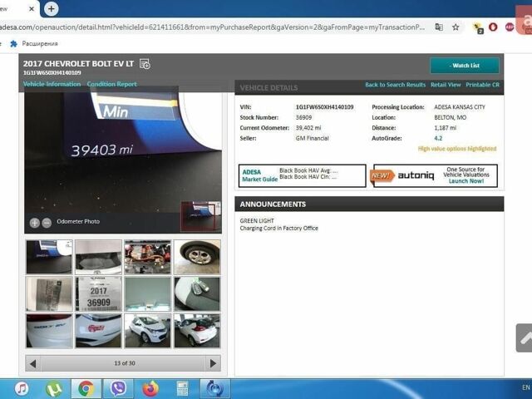Go to next photo page arrow

[213, 364]
